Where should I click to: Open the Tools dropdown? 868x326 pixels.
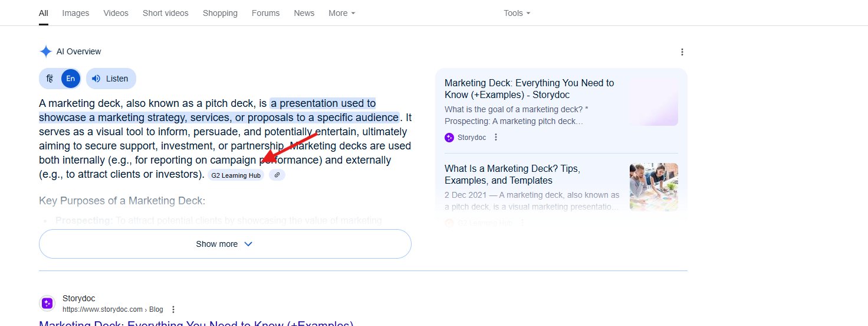pyautogui.click(x=517, y=13)
